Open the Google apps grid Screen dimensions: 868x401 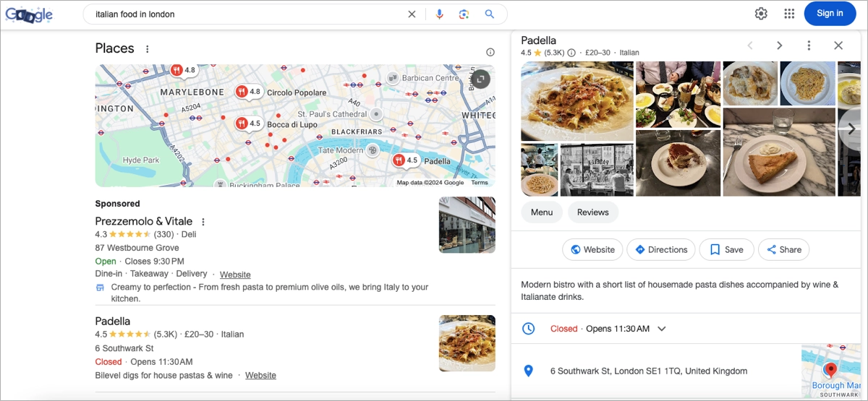pyautogui.click(x=790, y=13)
